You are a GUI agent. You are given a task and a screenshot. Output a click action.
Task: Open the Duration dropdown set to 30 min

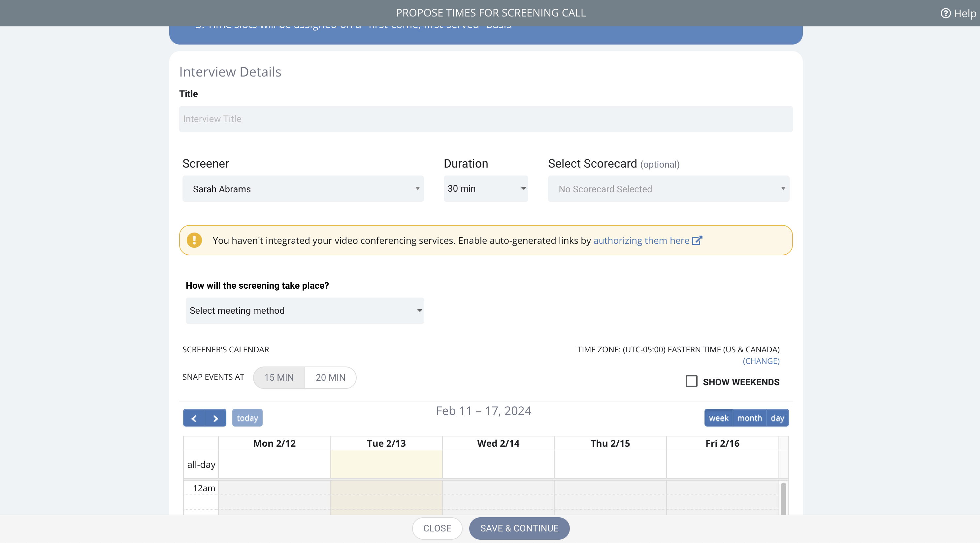tap(486, 189)
